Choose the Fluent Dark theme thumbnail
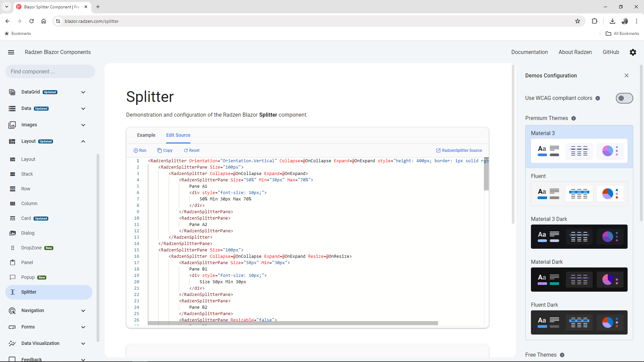This screenshot has width=644, height=362. (x=579, y=322)
